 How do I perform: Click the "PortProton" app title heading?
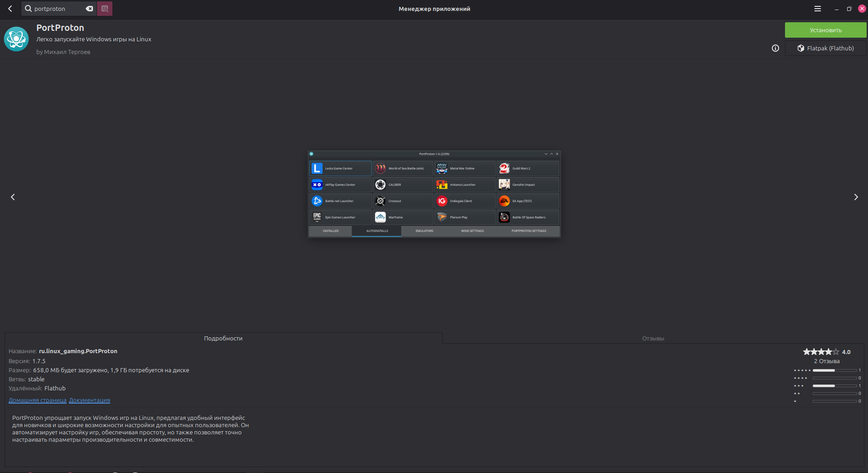tap(60, 28)
